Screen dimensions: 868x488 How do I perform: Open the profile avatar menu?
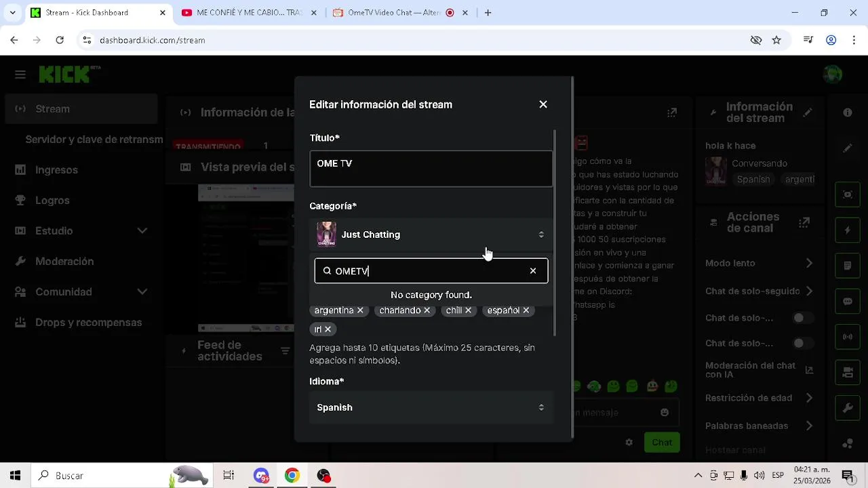pyautogui.click(x=832, y=75)
